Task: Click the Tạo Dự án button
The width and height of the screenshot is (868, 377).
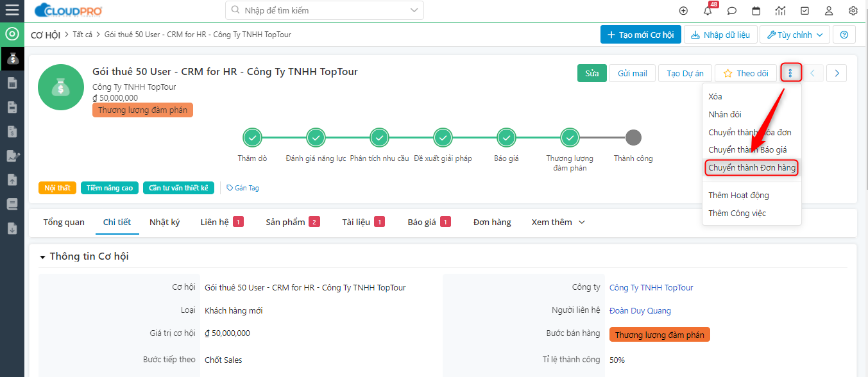Action: point(685,73)
